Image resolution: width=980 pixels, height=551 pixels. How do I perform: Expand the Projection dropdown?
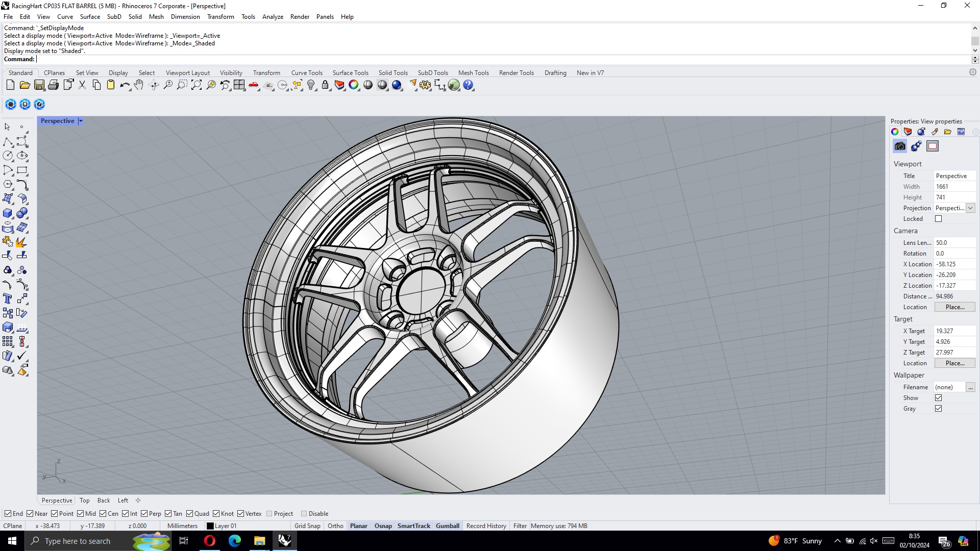[x=970, y=208]
